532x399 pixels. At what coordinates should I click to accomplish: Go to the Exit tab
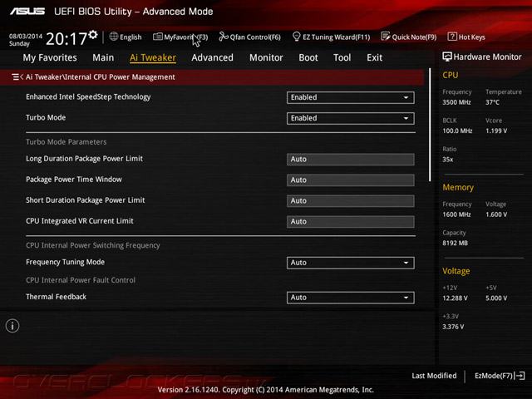click(375, 57)
